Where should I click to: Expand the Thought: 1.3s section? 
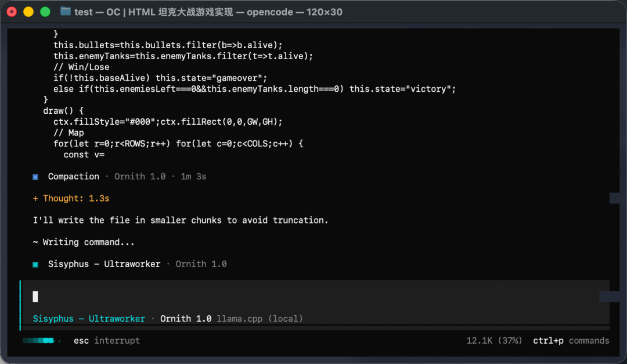[71, 199]
